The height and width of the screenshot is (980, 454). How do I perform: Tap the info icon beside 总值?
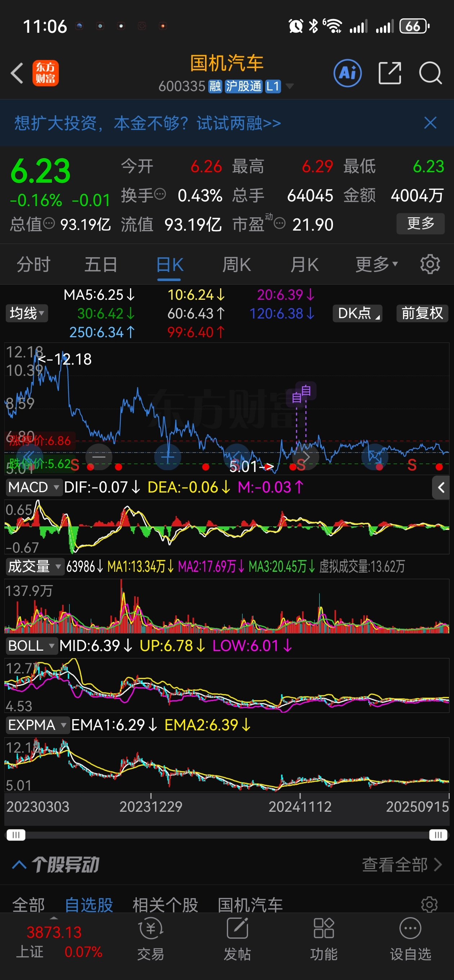(x=49, y=223)
